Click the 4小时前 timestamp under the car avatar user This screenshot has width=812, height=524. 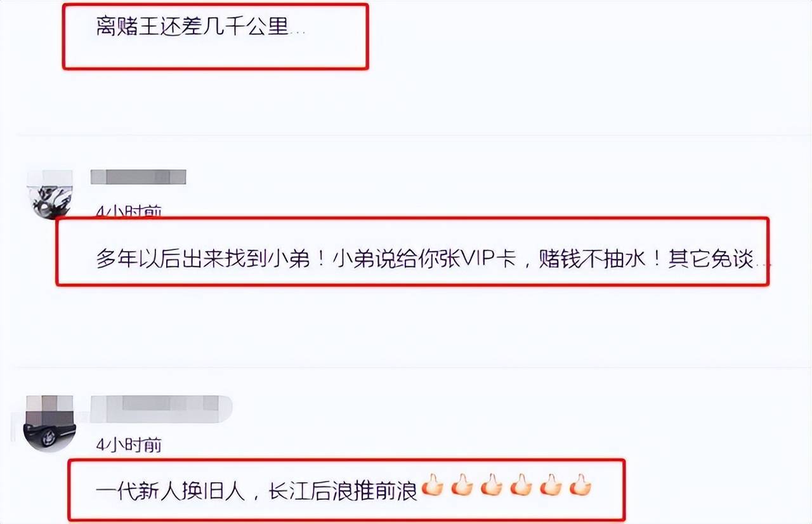click(129, 445)
